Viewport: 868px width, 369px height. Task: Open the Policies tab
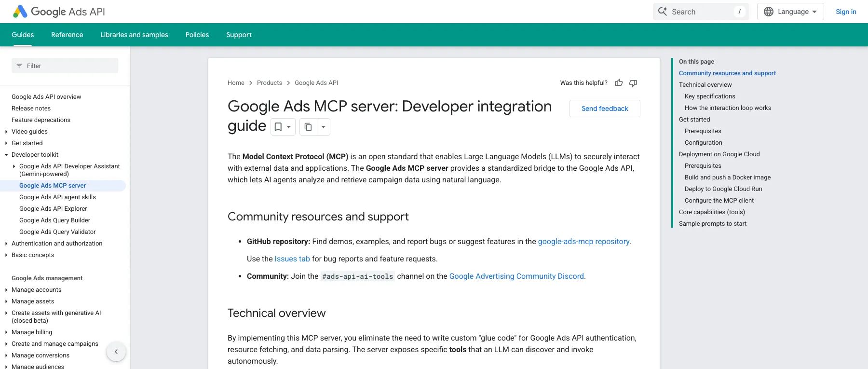click(x=197, y=35)
